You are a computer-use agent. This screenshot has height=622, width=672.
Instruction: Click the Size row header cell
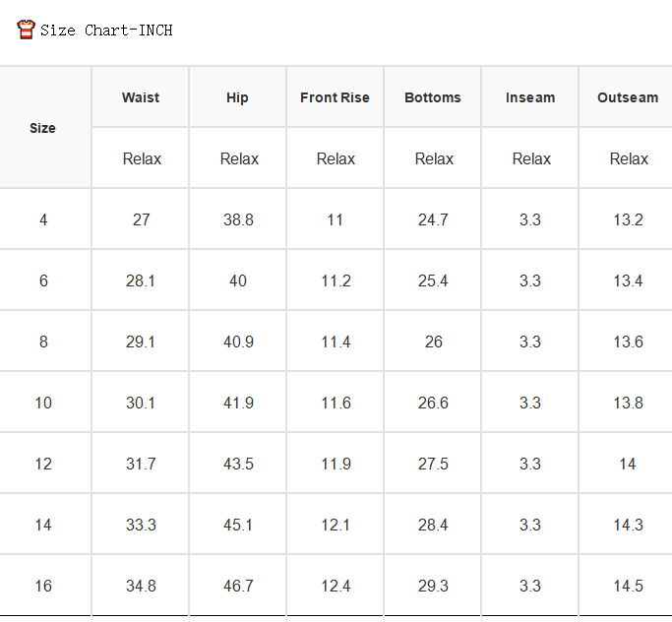(42, 128)
